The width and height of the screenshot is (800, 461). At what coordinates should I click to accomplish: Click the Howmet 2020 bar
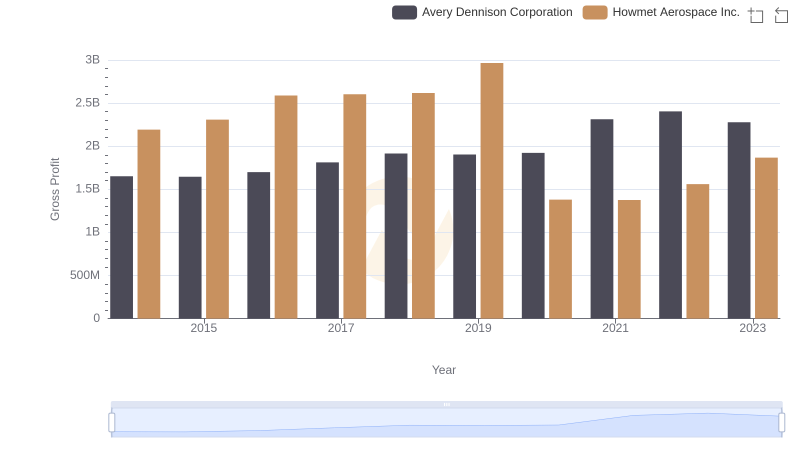coord(560,259)
